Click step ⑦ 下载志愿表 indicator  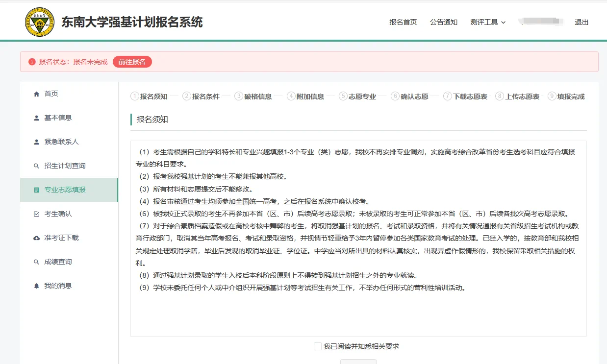[x=465, y=96]
